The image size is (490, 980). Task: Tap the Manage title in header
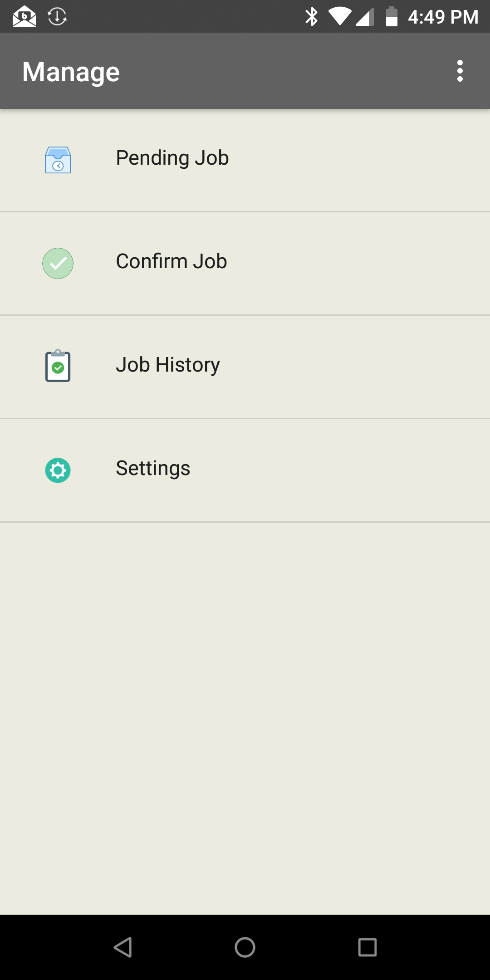[71, 72]
